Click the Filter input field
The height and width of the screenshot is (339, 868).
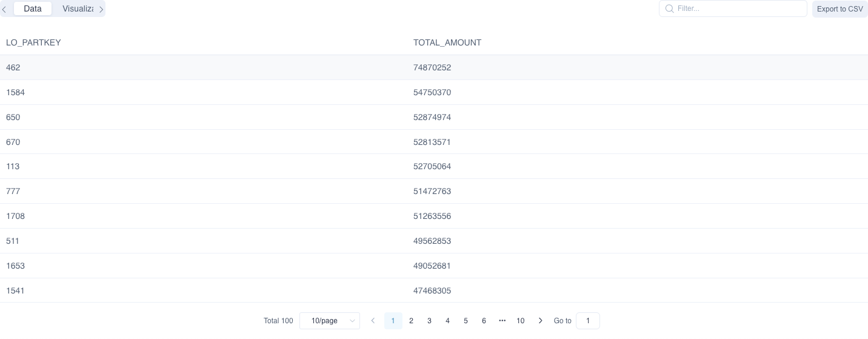738,8
